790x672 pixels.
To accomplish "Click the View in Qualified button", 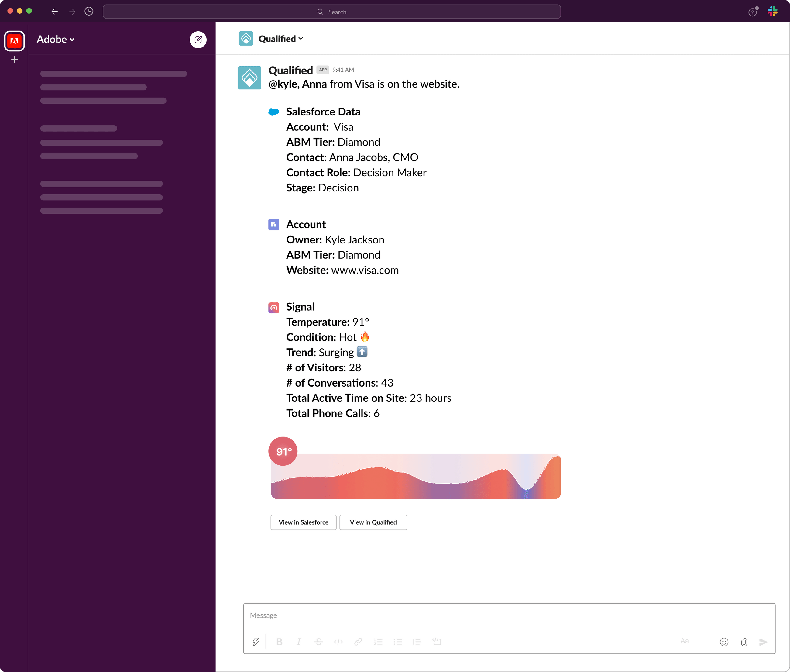I will (x=373, y=522).
